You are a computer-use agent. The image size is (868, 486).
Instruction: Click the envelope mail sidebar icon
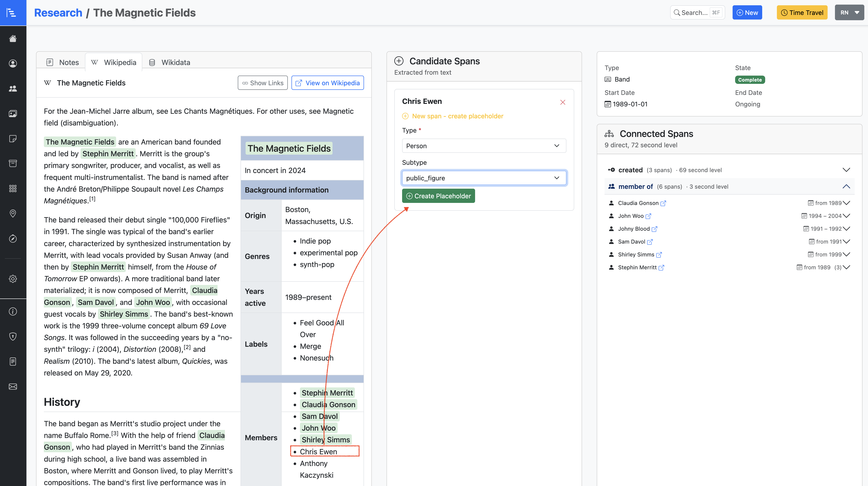click(x=13, y=387)
